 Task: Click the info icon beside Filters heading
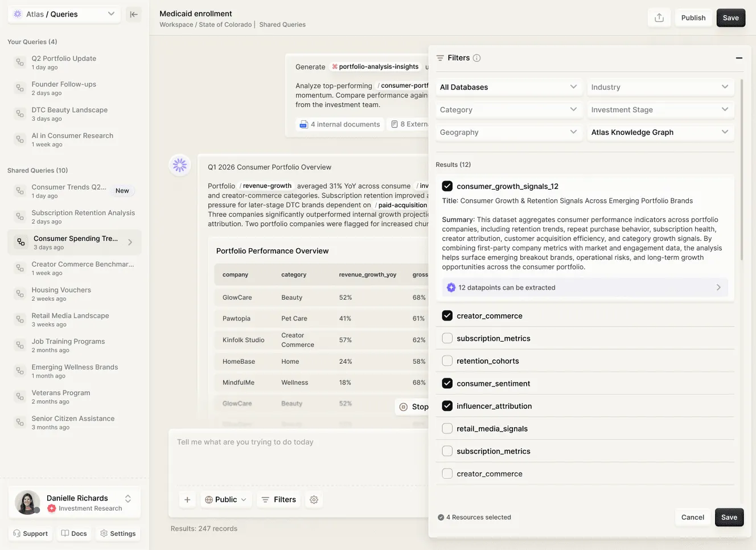(477, 58)
